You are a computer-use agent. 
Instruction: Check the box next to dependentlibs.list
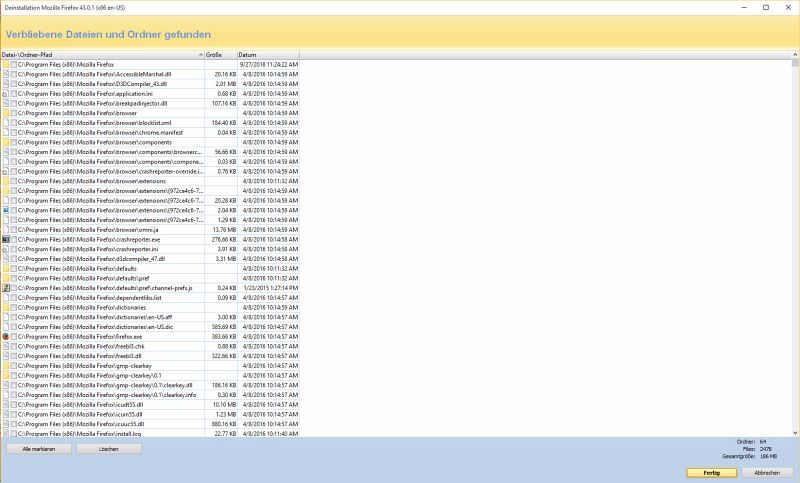[14, 298]
